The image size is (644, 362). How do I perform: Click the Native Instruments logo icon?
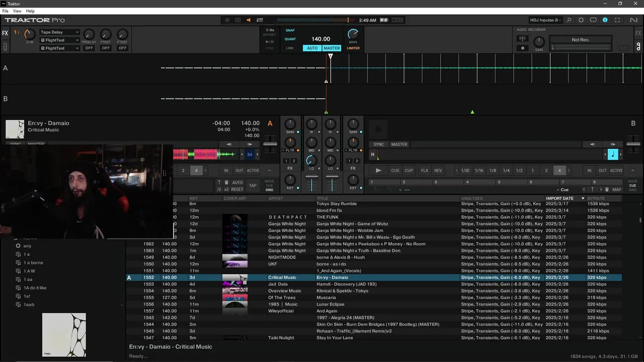(x=633, y=20)
